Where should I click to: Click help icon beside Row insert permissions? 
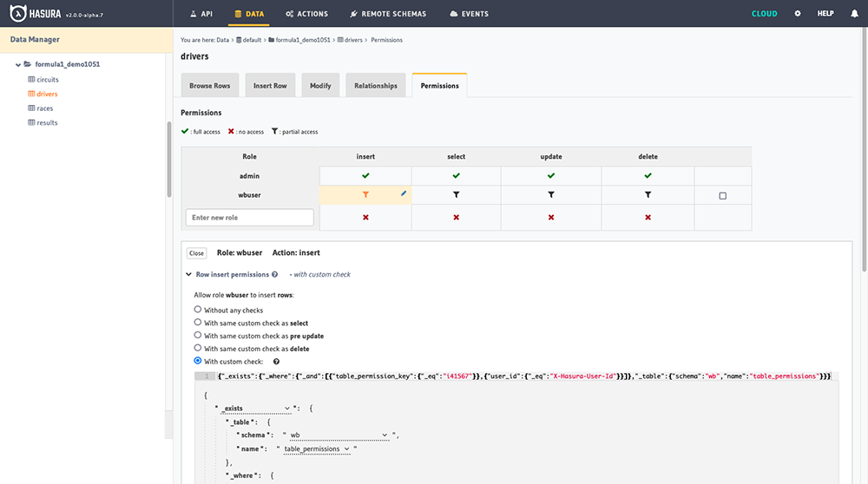coord(274,274)
